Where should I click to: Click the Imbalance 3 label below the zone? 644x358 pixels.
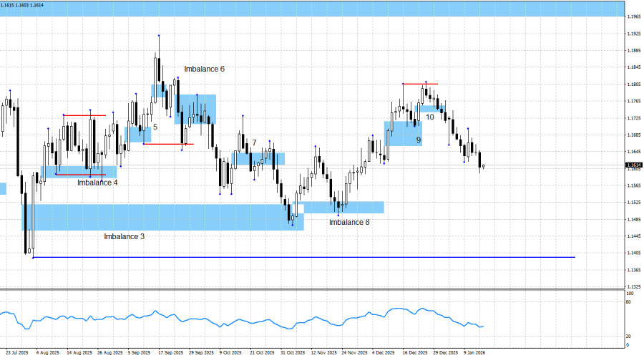125,236
